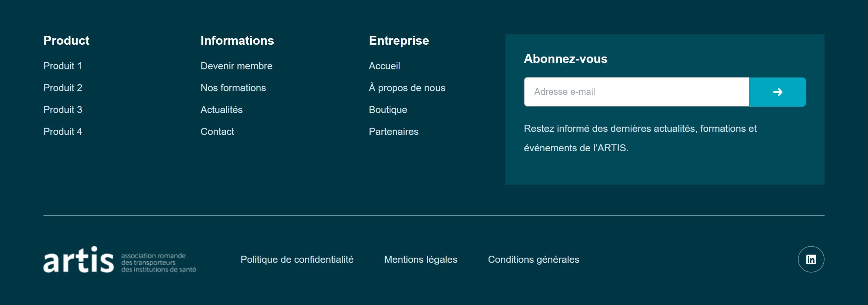Open Mentions légales page

(420, 260)
